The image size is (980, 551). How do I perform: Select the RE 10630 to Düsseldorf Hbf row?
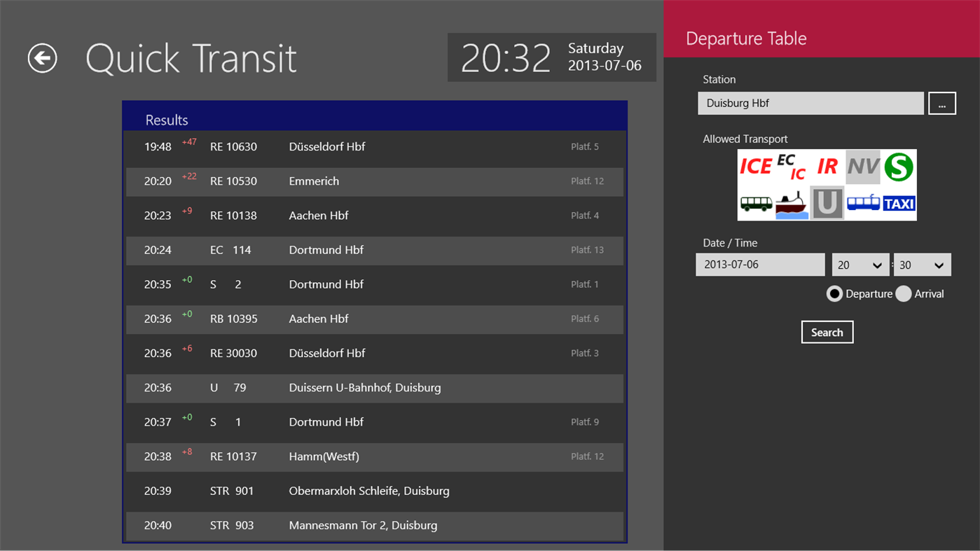coord(374,146)
